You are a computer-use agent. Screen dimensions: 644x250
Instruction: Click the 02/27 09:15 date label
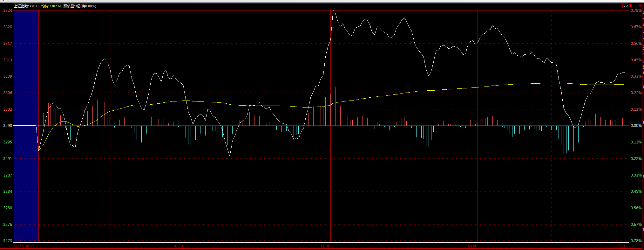tap(24, 246)
